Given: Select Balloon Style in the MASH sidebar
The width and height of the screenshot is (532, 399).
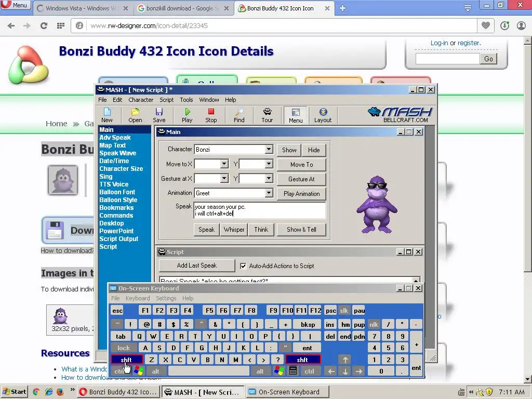Looking at the screenshot, I should pos(118,200).
